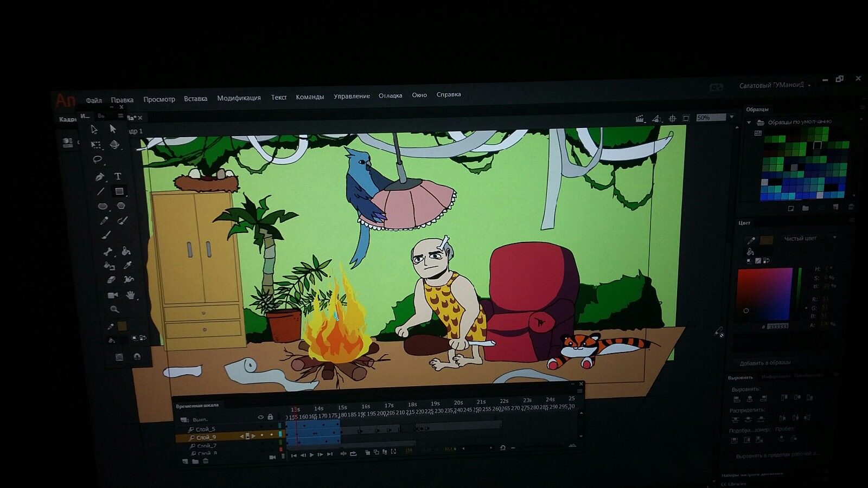Toggle Snap to Objects magnet option
Viewport: 868px width, 488px height.
click(137, 356)
